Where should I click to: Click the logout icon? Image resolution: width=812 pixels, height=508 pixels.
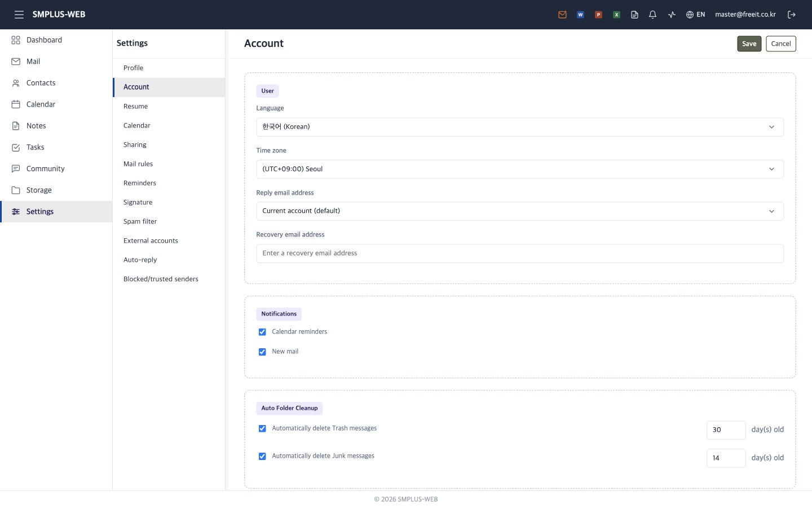pyautogui.click(x=792, y=15)
